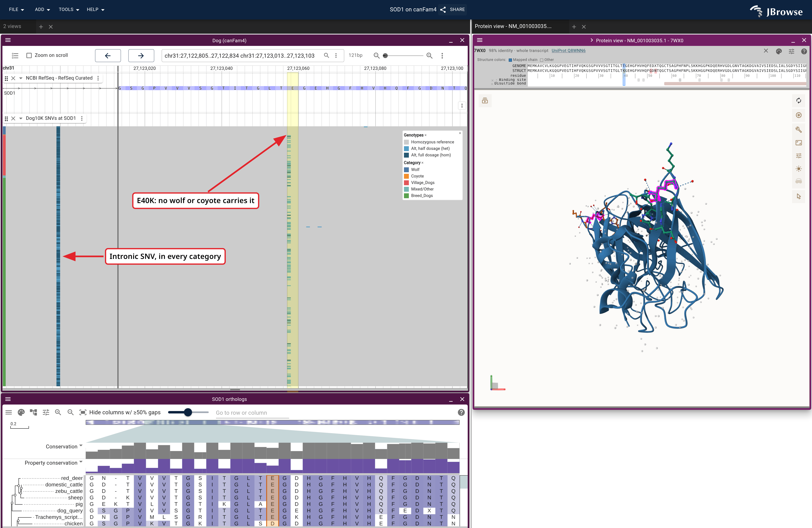This screenshot has width=812, height=528.
Task: Activate selection mode cursor in structure viewer
Action: click(798, 196)
